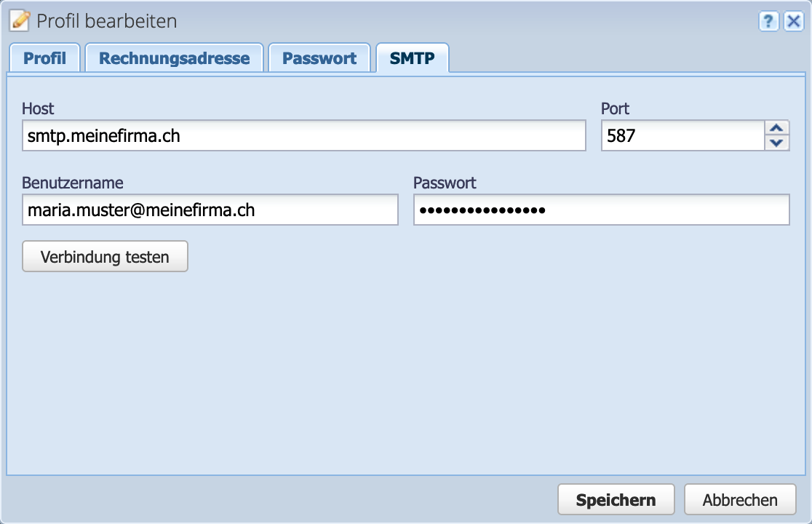Close the Profil bearbeiten dialog

[792, 22]
